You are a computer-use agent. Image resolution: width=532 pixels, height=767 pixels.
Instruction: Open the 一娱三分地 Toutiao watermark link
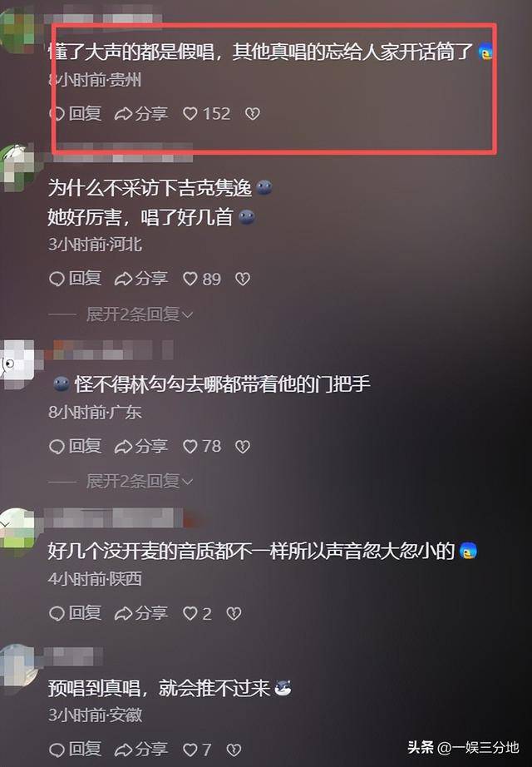tap(463, 747)
